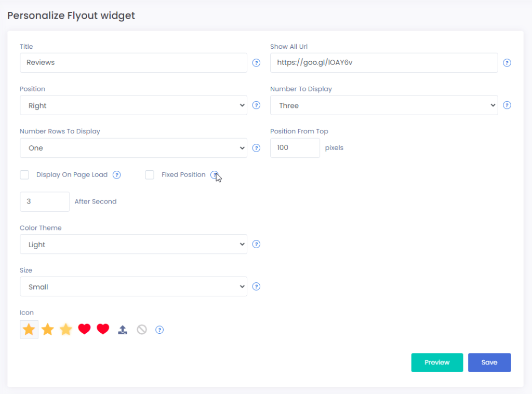532x394 pixels.
Task: Enable Display On Page Load checkbox
Action: click(x=24, y=175)
